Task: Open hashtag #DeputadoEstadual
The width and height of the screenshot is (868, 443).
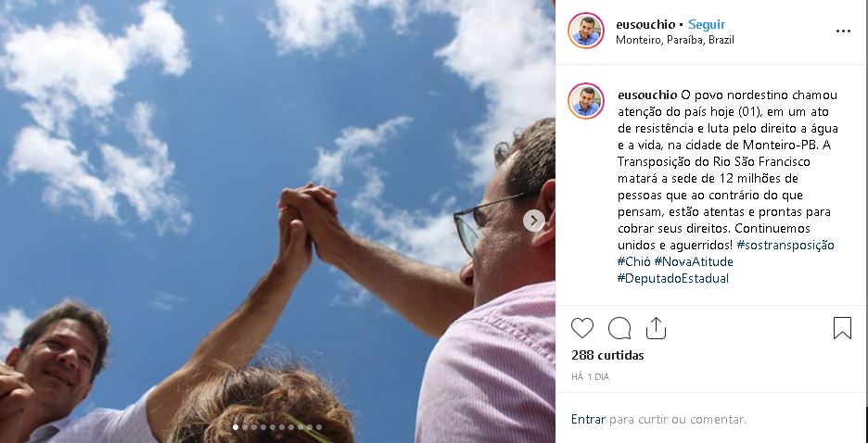Action: click(x=673, y=278)
